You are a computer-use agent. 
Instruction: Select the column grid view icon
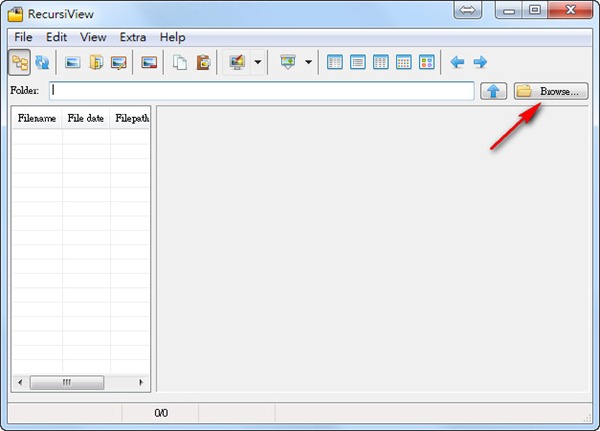[x=381, y=62]
